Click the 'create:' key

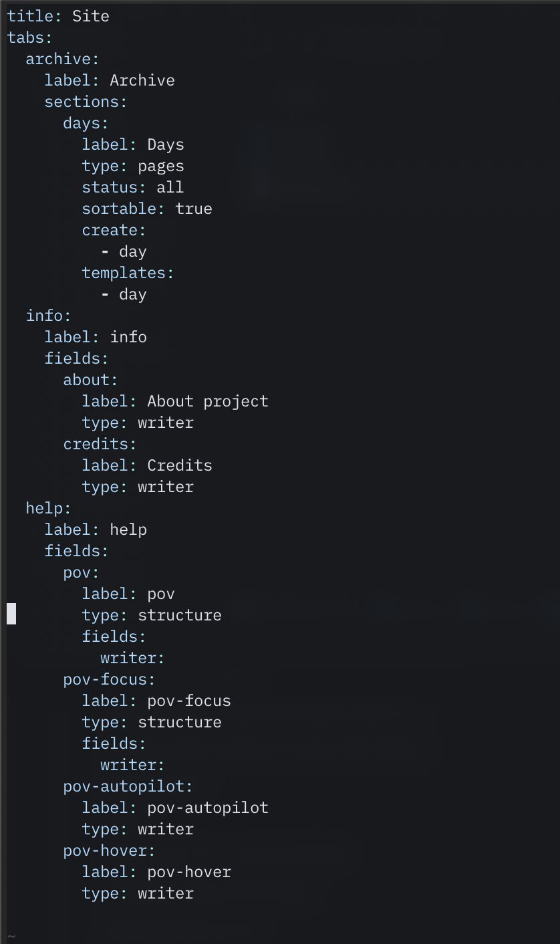(114, 230)
